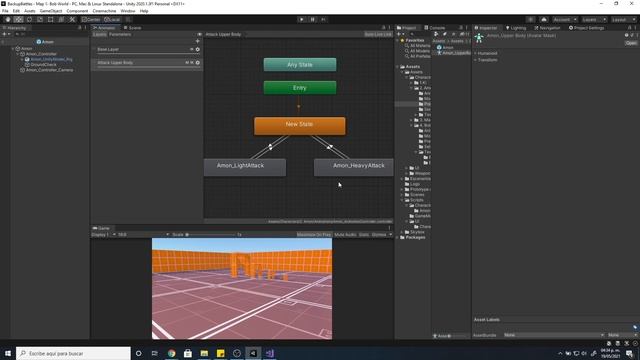Click the Step frame button
640x360 pixels.
point(323,20)
